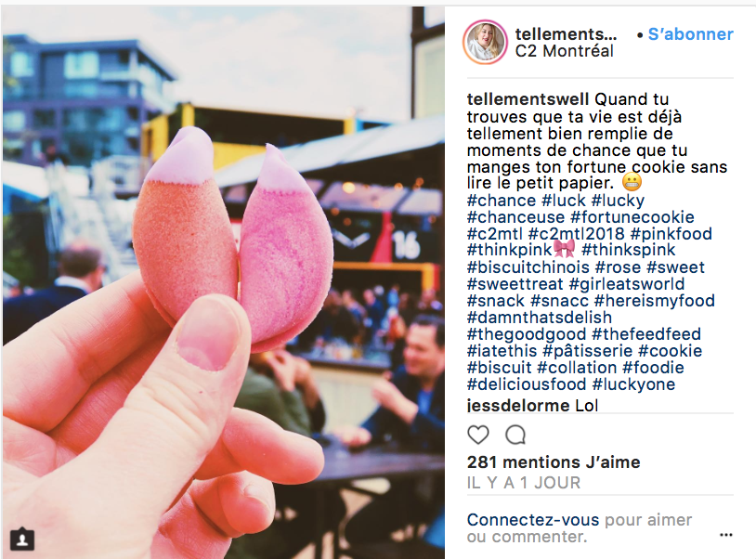Open the #girleatsworld hashtag
Image resolution: width=756 pixels, height=559 pixels.
point(627,284)
